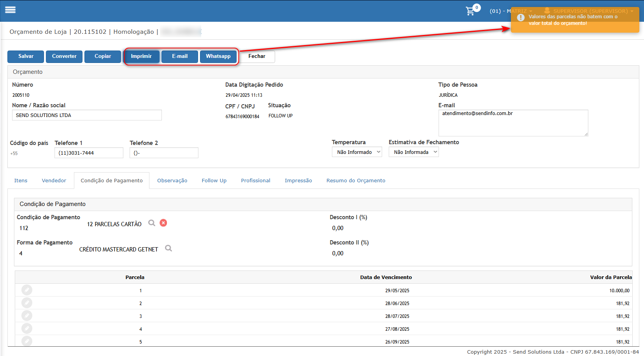Open the hamburger navigation menu

[10, 10]
